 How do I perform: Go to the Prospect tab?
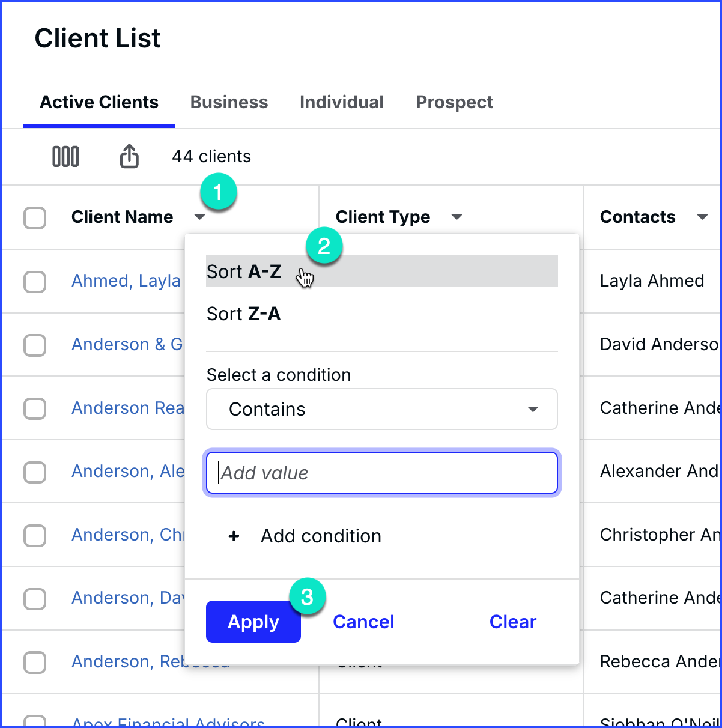click(454, 102)
